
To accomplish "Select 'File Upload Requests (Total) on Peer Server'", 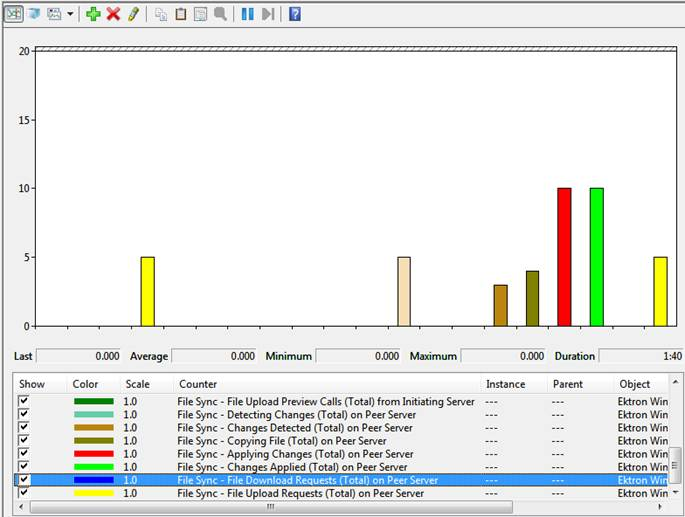I will [x=301, y=493].
